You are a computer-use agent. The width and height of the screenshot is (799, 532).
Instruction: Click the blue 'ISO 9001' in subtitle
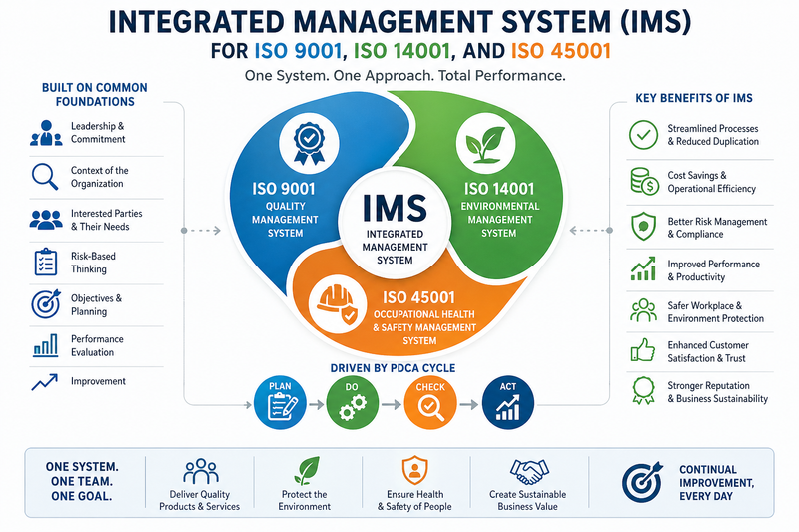pyautogui.click(x=298, y=51)
